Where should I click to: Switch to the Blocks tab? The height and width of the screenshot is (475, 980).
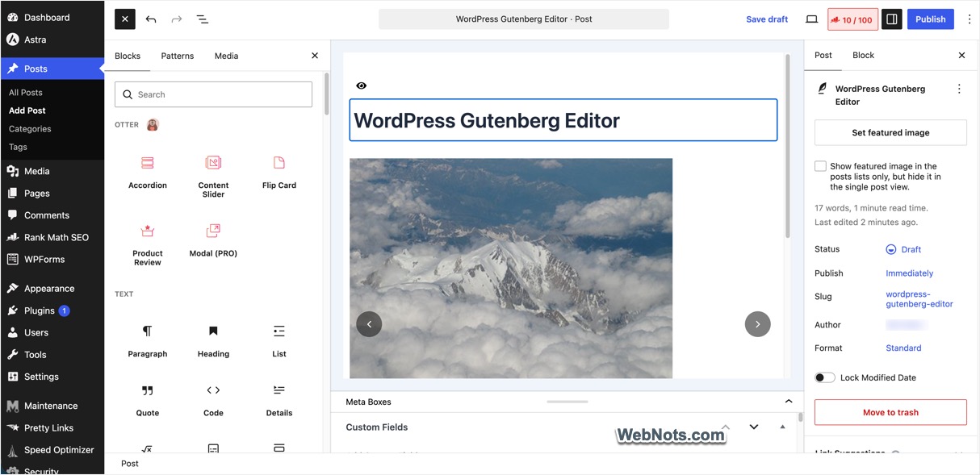pyautogui.click(x=128, y=56)
